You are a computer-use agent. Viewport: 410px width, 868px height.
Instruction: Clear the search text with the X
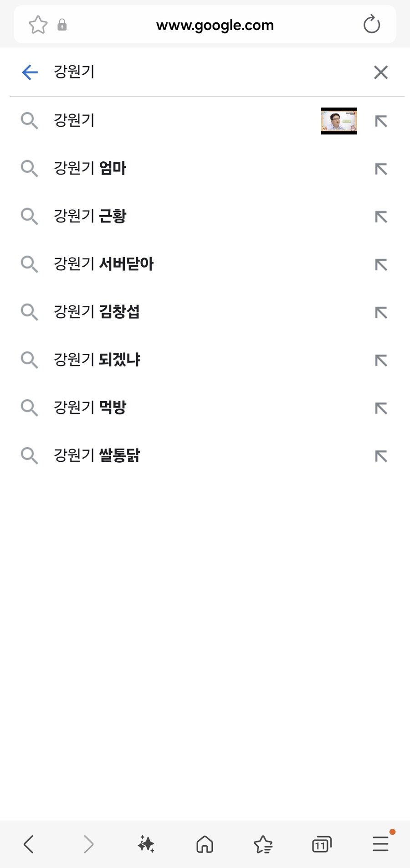pyautogui.click(x=380, y=72)
